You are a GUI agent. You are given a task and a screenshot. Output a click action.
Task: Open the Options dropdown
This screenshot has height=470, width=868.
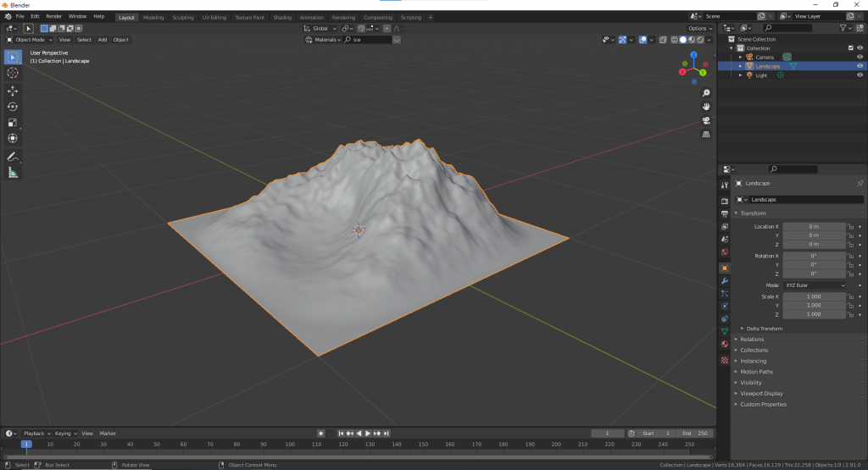699,28
